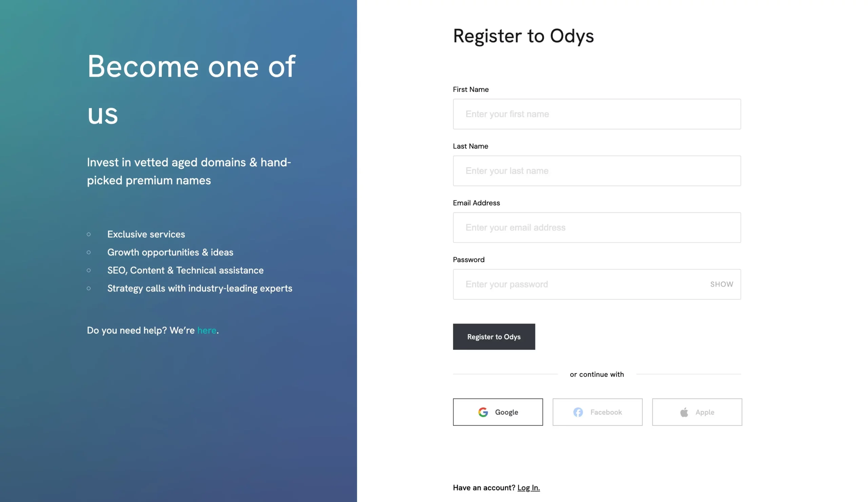
Task: Click the Google icon to continue
Action: coord(483,412)
